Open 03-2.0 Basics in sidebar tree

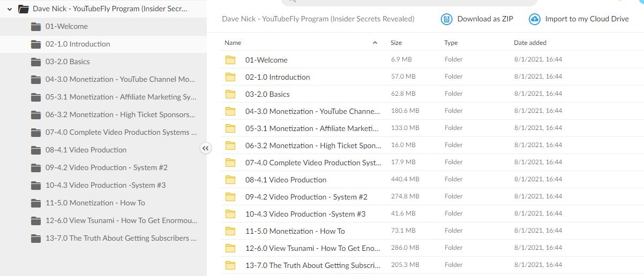(68, 62)
